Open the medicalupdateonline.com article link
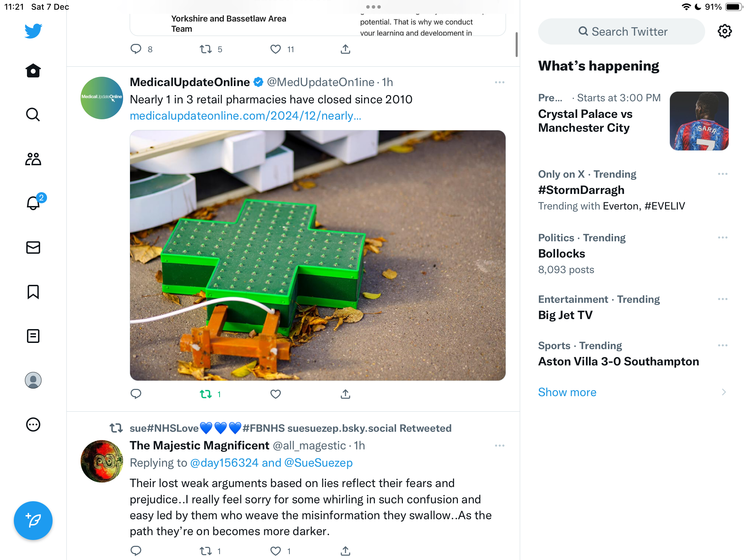 tap(246, 116)
